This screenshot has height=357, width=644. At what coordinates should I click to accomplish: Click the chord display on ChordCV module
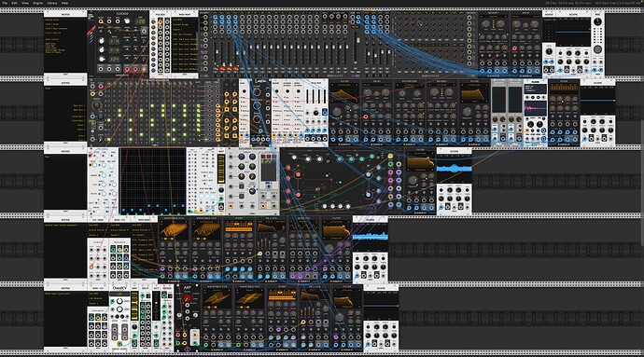119,295
